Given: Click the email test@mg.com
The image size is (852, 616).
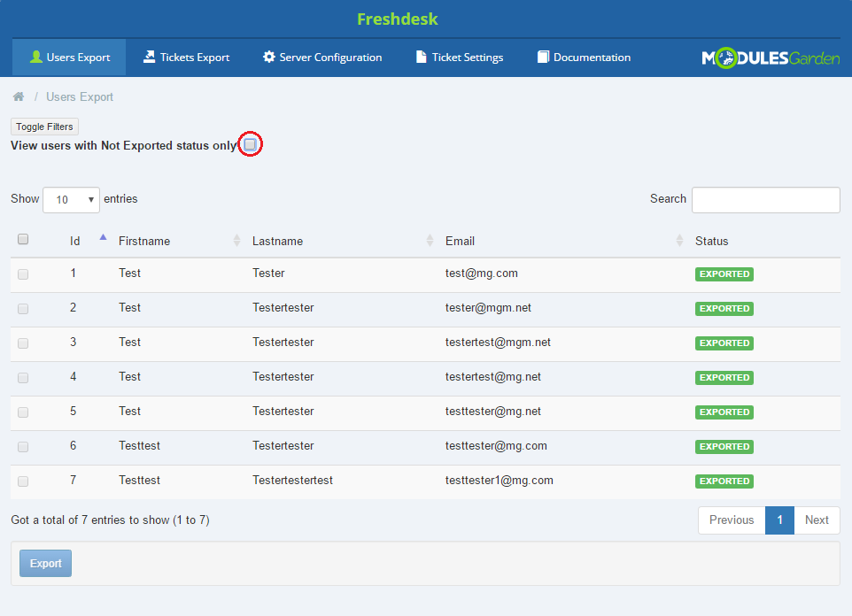Looking at the screenshot, I should pos(482,273).
